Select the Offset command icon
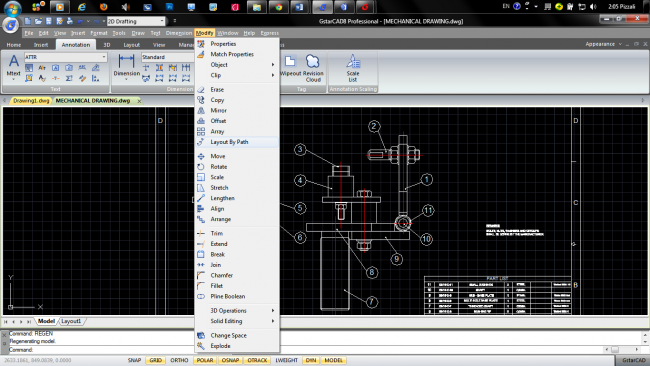The image size is (650, 366). click(x=201, y=121)
